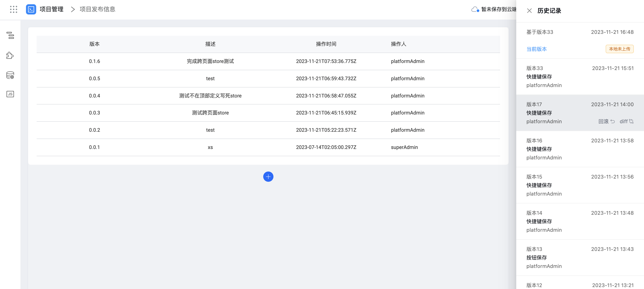644x289 pixels.
Task: Click version cell 0.0.3
Action: [x=95, y=113]
